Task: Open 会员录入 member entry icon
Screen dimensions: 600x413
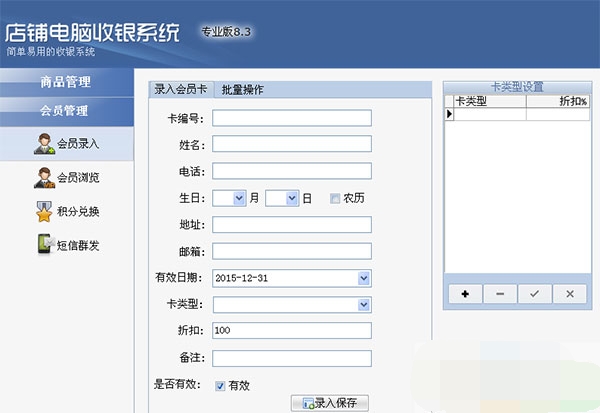Action: (x=45, y=143)
